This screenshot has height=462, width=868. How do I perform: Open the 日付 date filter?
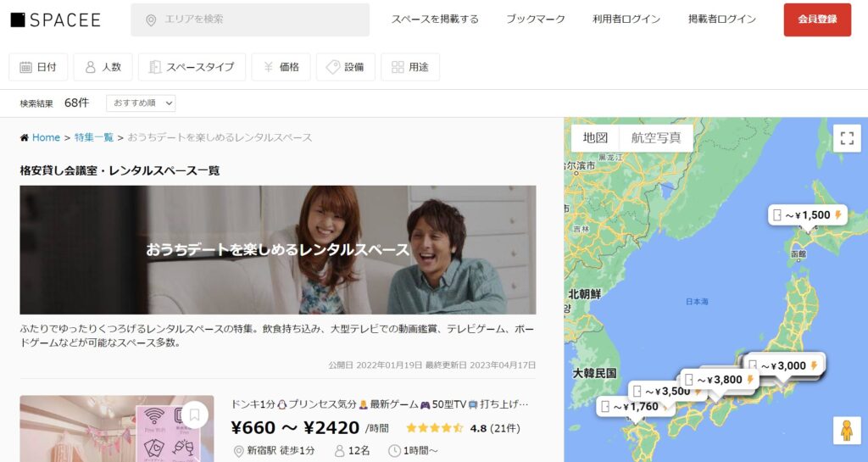pos(38,67)
